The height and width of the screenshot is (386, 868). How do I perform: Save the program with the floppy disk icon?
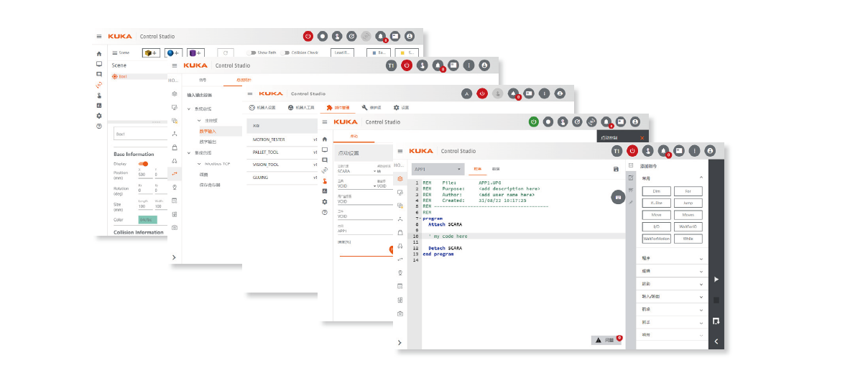(x=616, y=169)
